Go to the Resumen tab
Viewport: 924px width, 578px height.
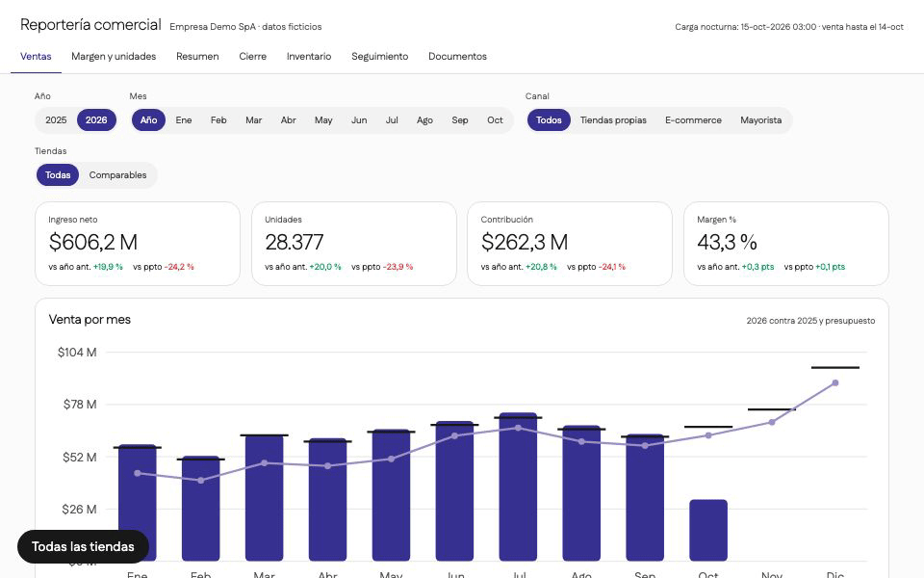pyautogui.click(x=197, y=57)
